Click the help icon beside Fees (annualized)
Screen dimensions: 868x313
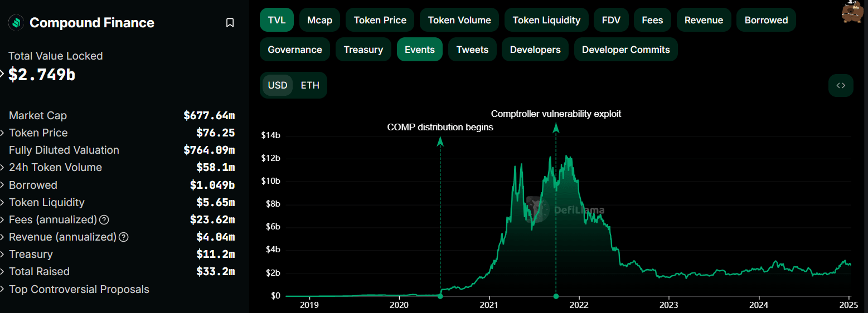pos(104,219)
